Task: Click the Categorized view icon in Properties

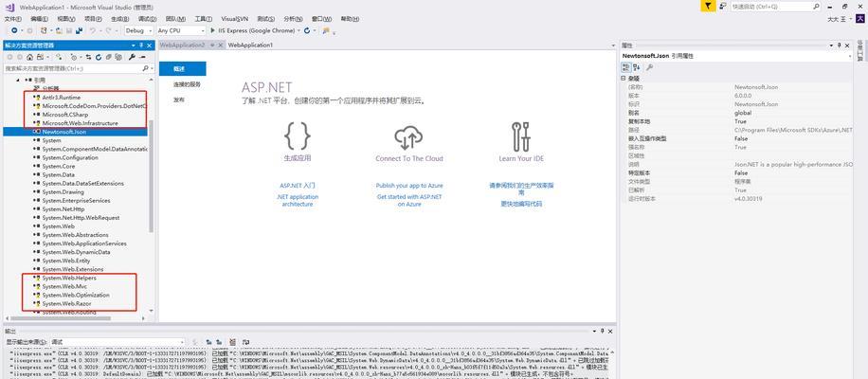Action: (625, 67)
